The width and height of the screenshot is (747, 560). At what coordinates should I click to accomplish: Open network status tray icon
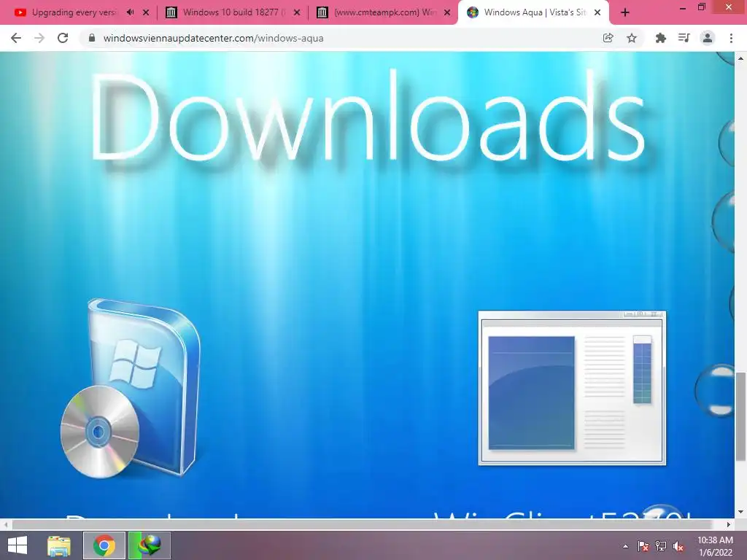click(661, 546)
